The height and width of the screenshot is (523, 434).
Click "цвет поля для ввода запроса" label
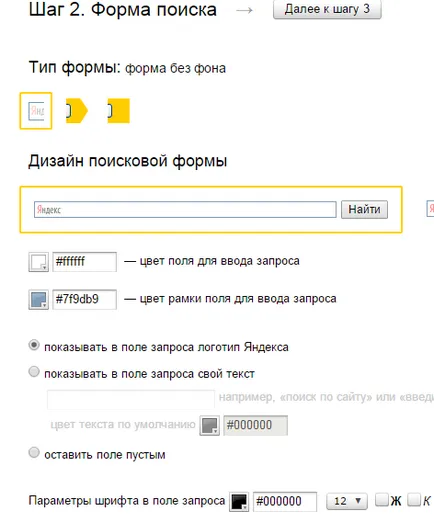tap(220, 261)
